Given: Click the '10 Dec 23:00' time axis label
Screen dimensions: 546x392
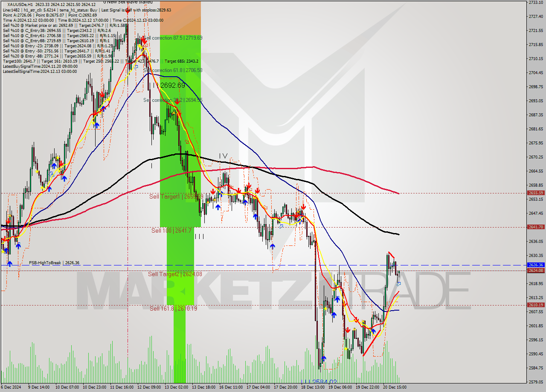Looking at the screenshot, I should tap(94, 387).
